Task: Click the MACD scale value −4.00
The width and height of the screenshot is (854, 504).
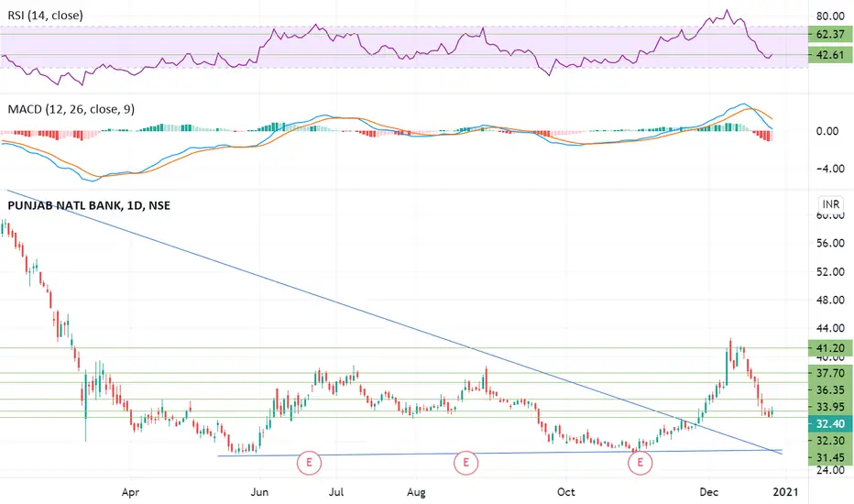Action: 830,169
